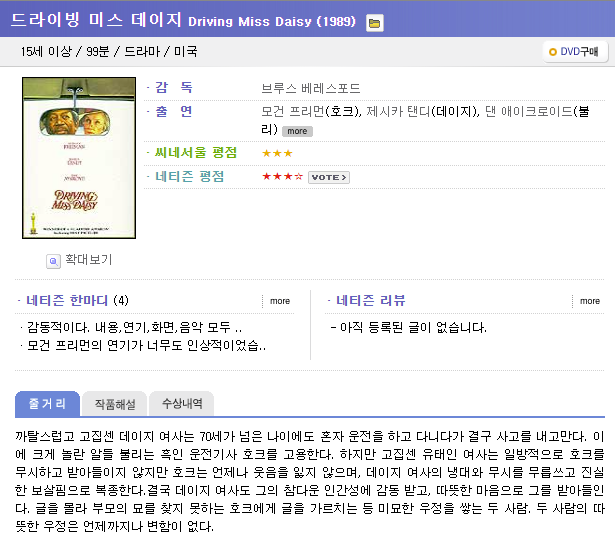
Task: Show more 네티즌 리뷰 entries
Action: click(x=590, y=301)
